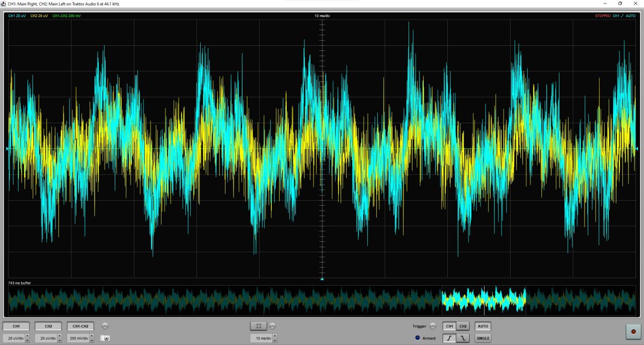Toggle CH2 trace display button
644x345 pixels.
48,326
